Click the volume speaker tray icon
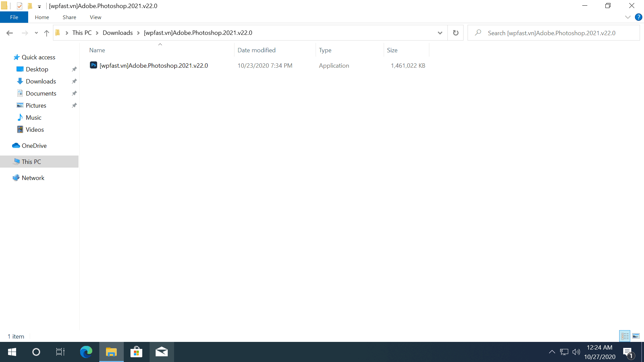Screen dimensions: 644x362 576,352
